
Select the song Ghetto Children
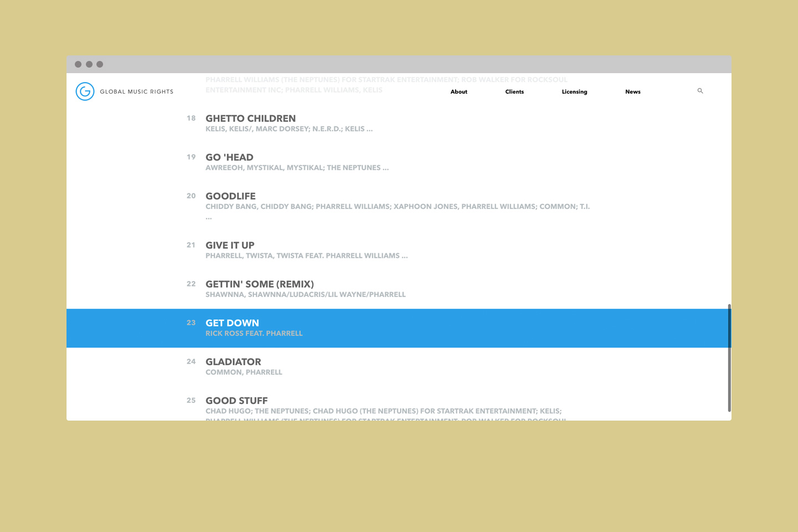tap(250, 119)
